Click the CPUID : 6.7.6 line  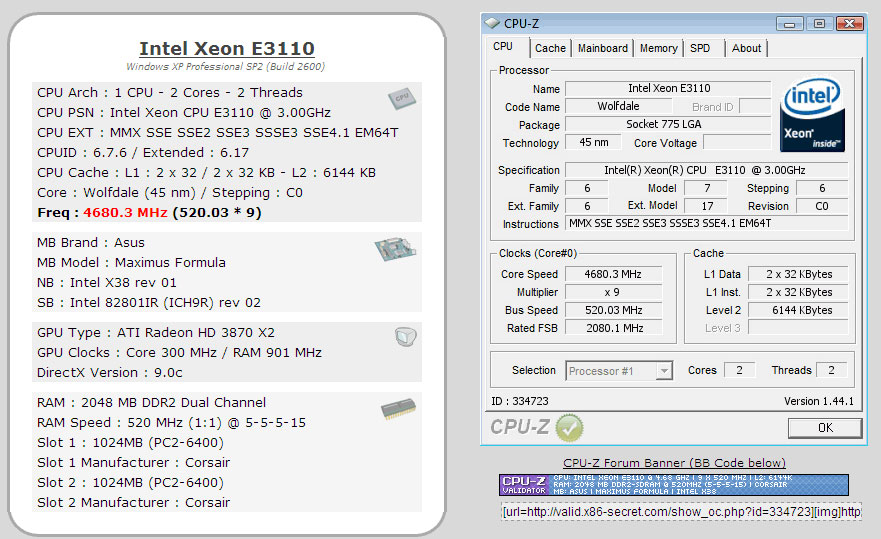click(x=143, y=153)
